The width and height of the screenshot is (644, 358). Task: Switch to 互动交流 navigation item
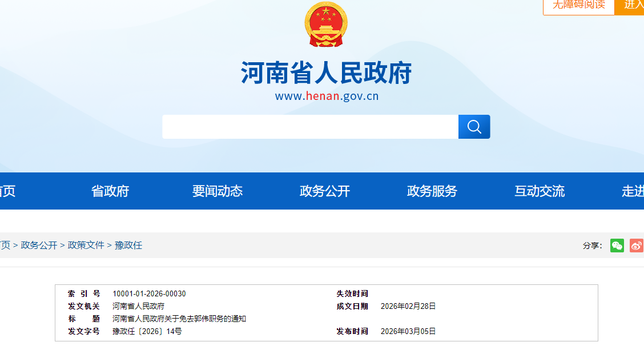click(540, 191)
